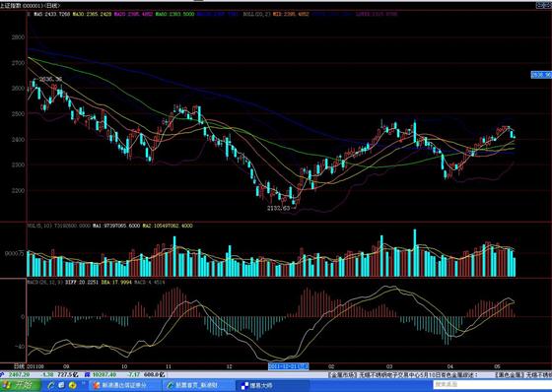Click the 2132.63 low price annotation
The width and height of the screenshot is (552, 392).
point(278,209)
